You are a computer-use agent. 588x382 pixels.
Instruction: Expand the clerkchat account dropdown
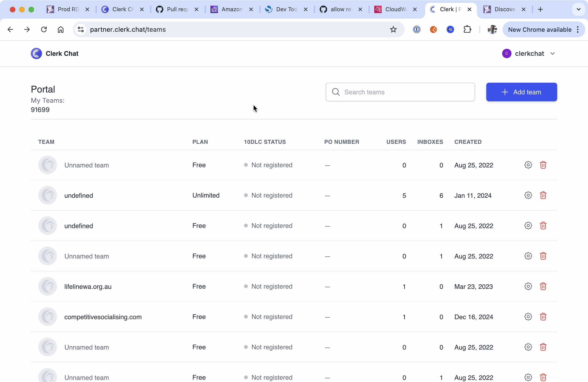coord(529,53)
